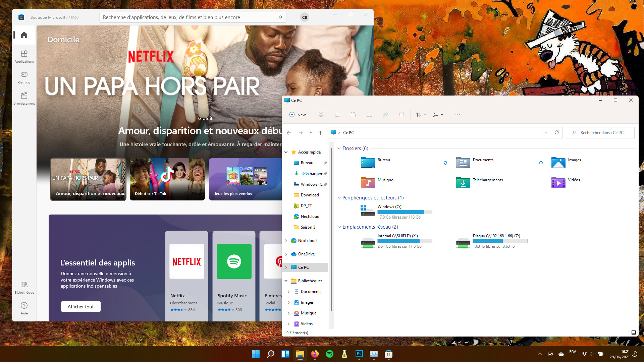Select Musique under Bibliothèques
Image resolution: width=644 pixels, height=362 pixels.
point(306,313)
